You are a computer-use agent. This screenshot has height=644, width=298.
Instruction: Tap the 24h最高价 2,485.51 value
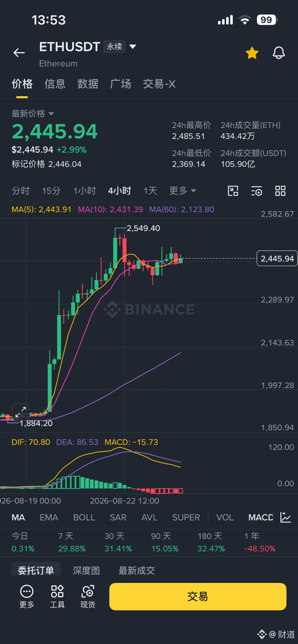point(188,136)
